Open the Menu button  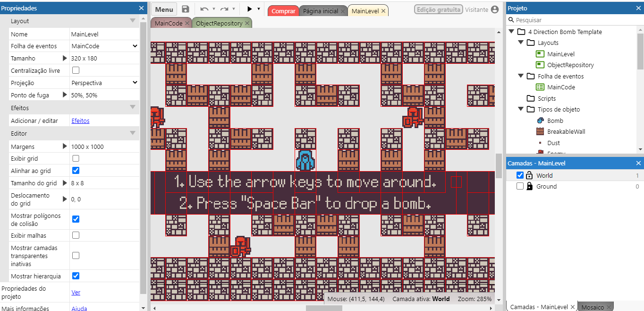click(164, 9)
